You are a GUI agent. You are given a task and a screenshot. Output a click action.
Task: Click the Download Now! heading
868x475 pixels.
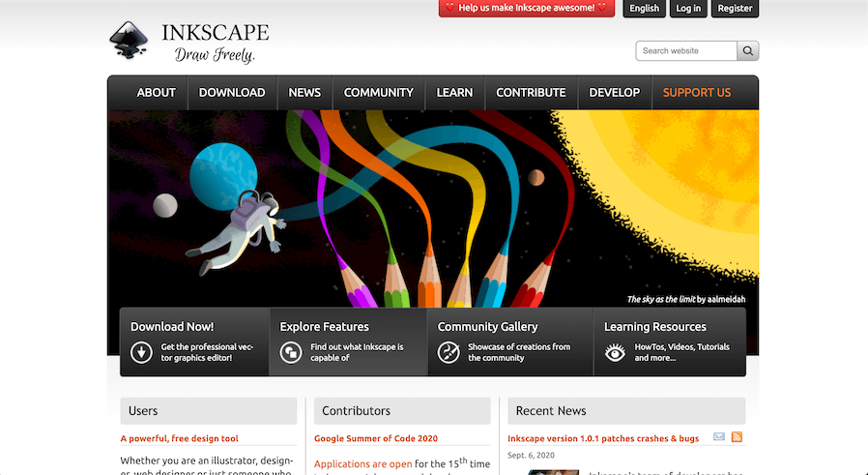(x=172, y=326)
